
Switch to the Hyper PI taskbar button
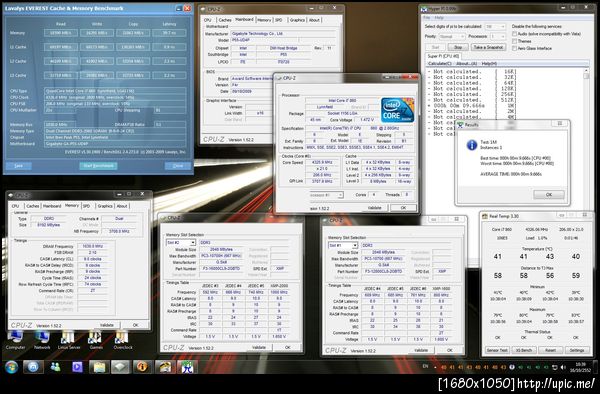187,367
